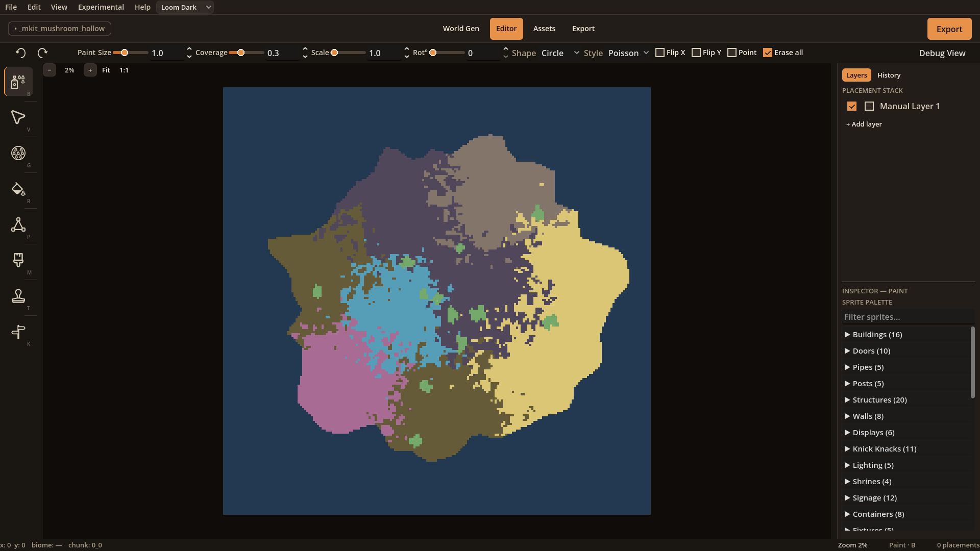Expand Posts (5) sprite group
Image resolution: width=980 pixels, height=551 pixels.
[906, 384]
